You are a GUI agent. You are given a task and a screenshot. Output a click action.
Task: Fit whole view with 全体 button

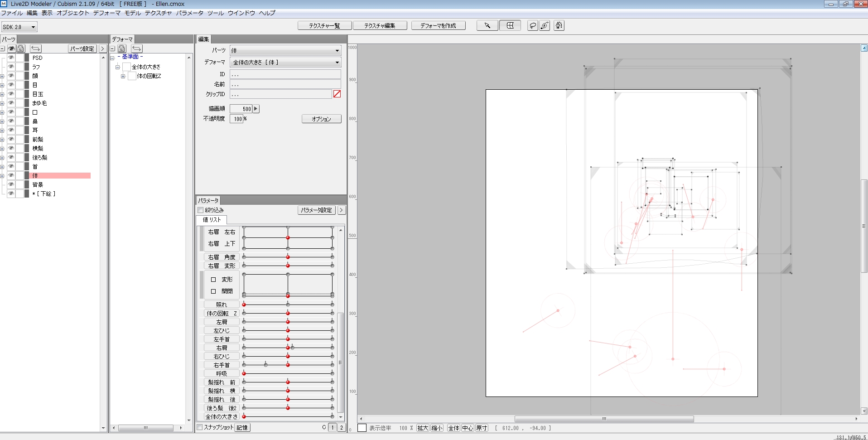(x=453, y=428)
